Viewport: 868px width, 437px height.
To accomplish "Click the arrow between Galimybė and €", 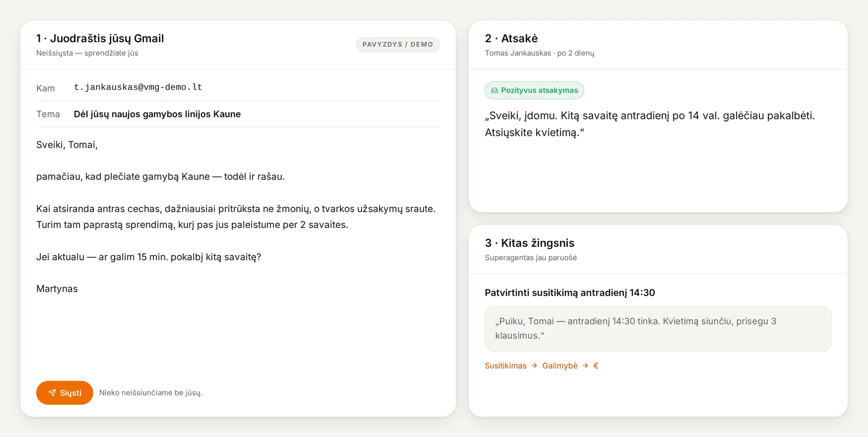I will coord(585,366).
